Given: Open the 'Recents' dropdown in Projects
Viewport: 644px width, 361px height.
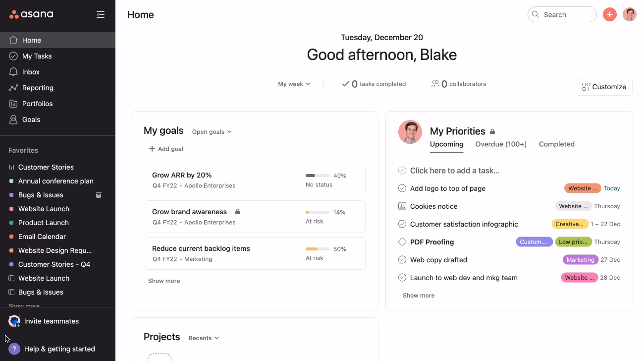Looking at the screenshot, I should (203, 338).
